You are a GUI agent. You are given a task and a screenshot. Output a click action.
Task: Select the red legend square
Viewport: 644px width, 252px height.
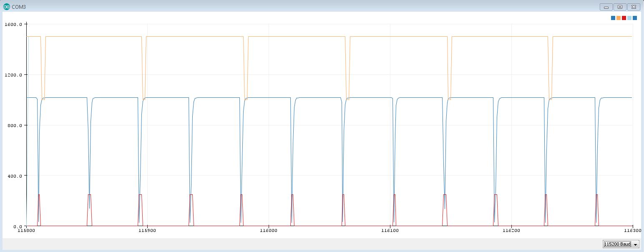pyautogui.click(x=624, y=18)
